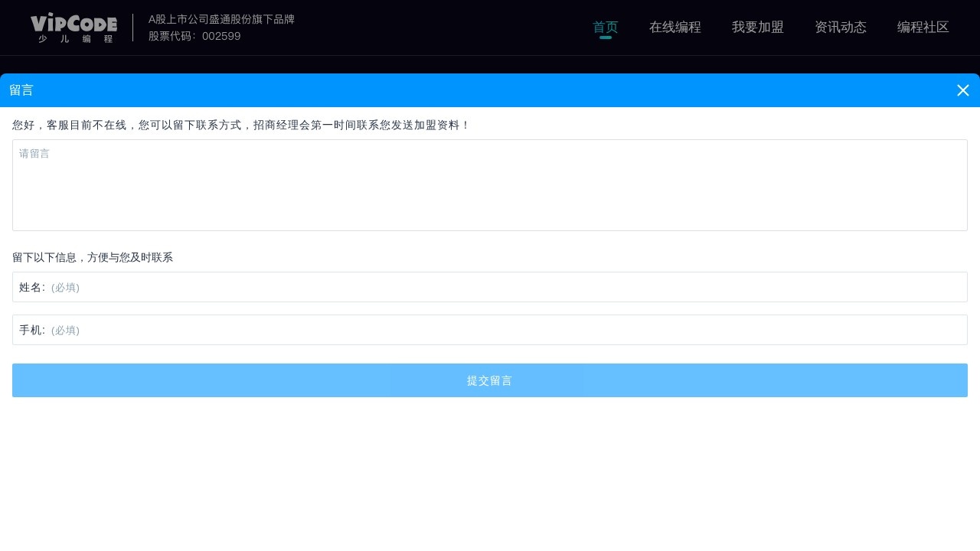Click the 客服目前不在线 notice text

pyautogui.click(x=241, y=125)
